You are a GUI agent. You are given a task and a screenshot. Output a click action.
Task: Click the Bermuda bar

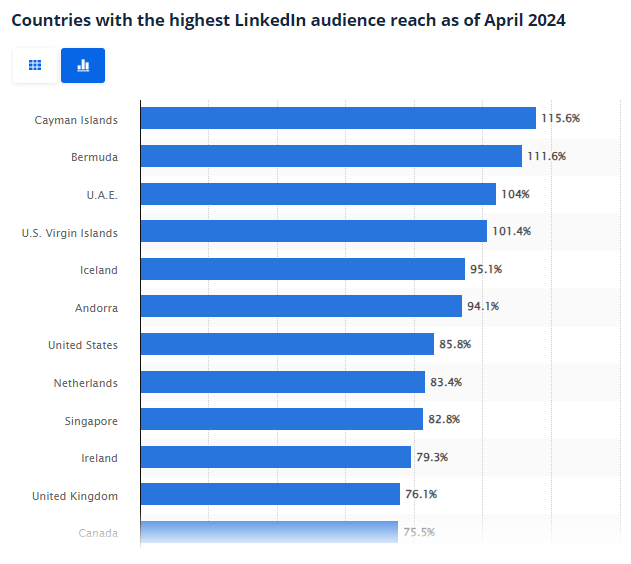(x=331, y=156)
